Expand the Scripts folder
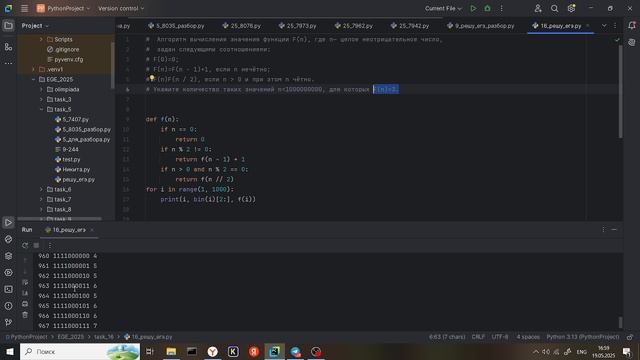 41,39
